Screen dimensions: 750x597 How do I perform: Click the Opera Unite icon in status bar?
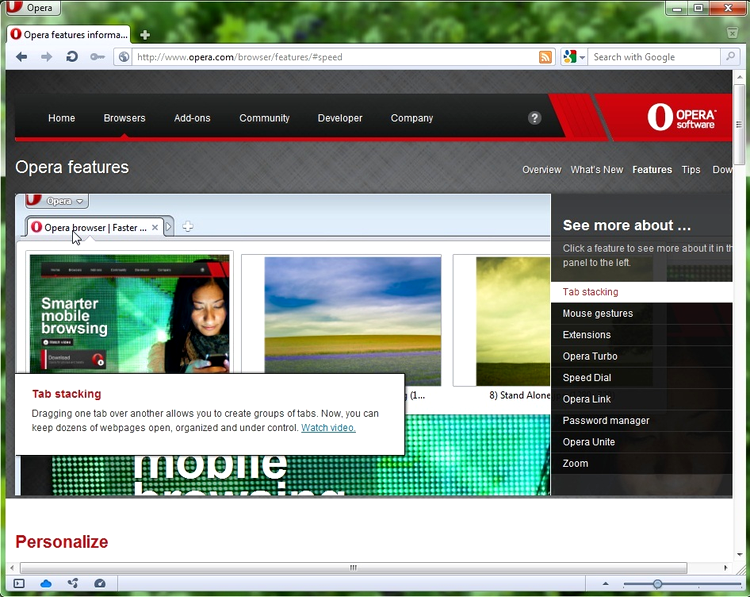(x=73, y=583)
